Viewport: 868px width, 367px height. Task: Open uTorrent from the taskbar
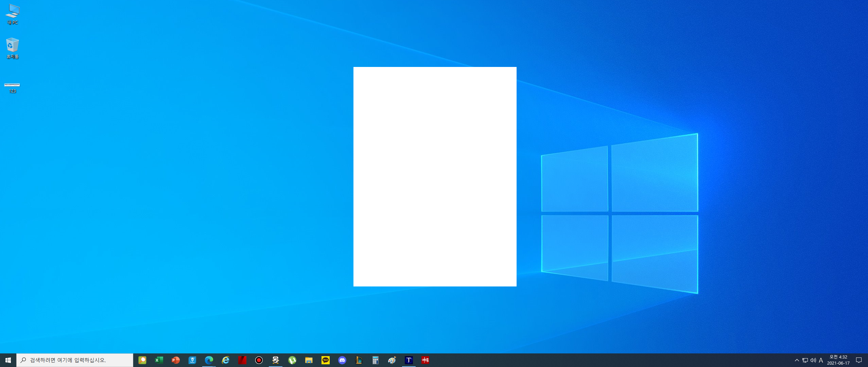coord(292,360)
